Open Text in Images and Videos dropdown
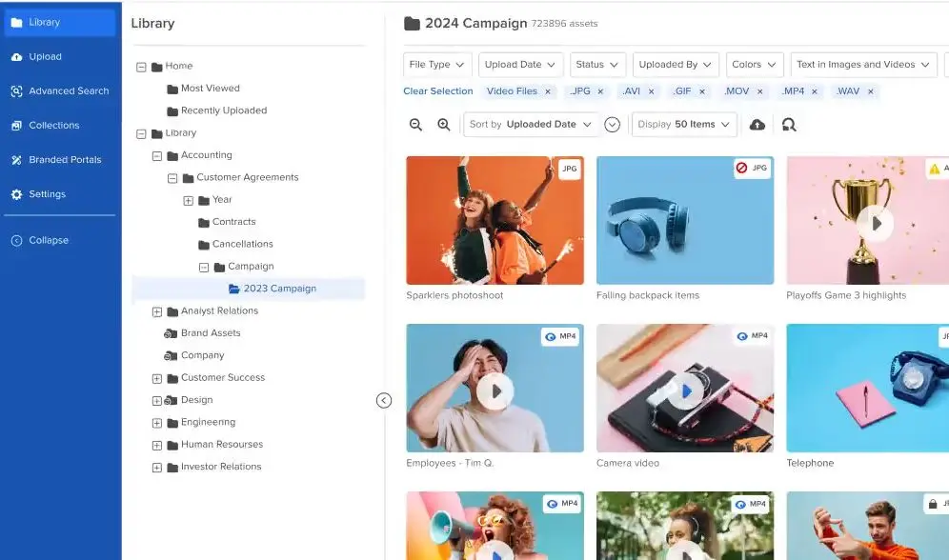949x560 pixels. pos(863,65)
